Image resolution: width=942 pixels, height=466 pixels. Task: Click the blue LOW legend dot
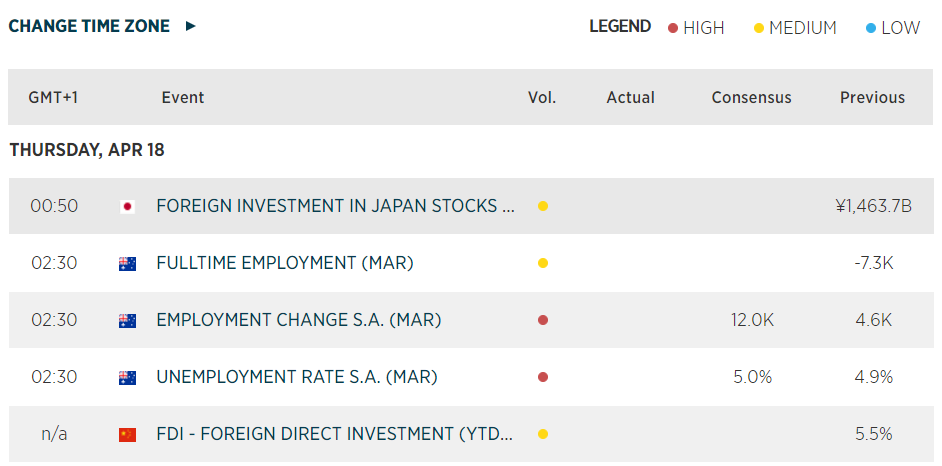(x=871, y=28)
